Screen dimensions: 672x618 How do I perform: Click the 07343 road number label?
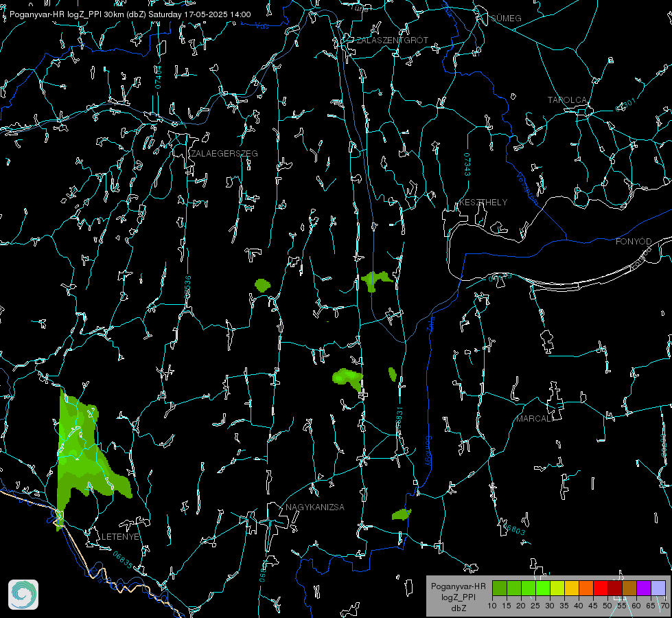click(467, 165)
